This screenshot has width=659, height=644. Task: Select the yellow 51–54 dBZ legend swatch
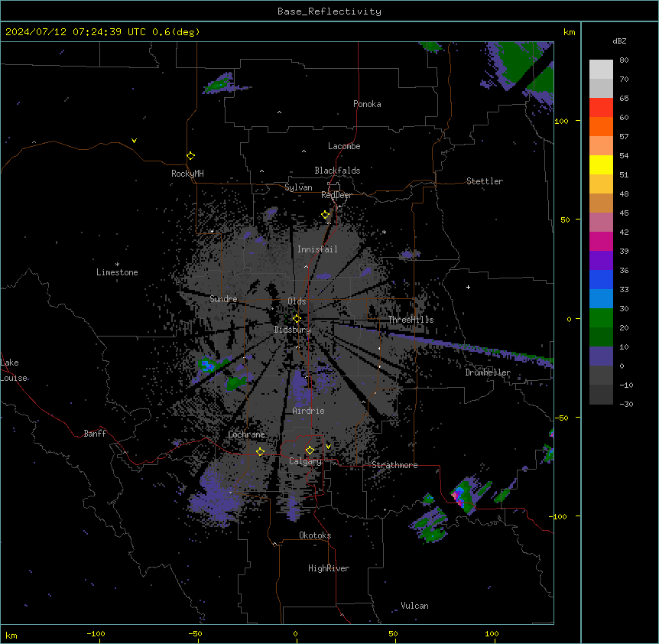[601, 164]
